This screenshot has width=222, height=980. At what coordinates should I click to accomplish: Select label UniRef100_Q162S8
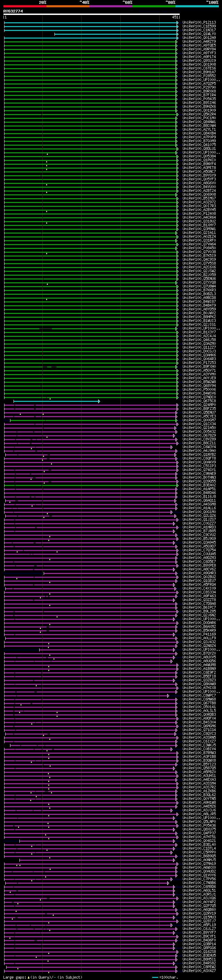[x=199, y=951]
